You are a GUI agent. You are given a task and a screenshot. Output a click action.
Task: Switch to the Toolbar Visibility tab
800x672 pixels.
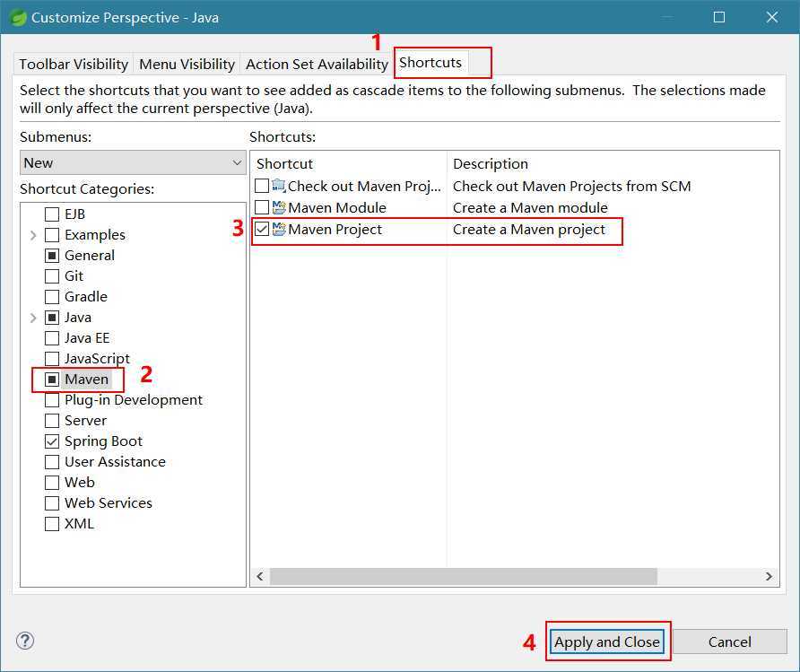(x=74, y=65)
